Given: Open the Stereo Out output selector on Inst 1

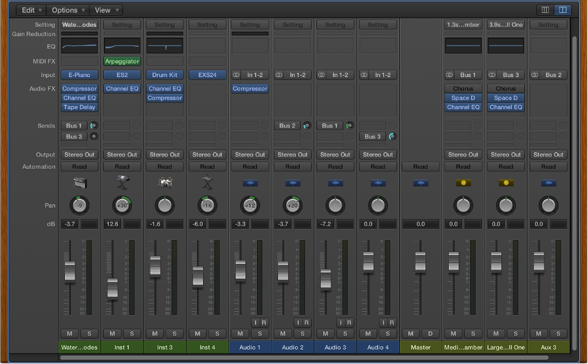Looking at the screenshot, I should tap(121, 154).
